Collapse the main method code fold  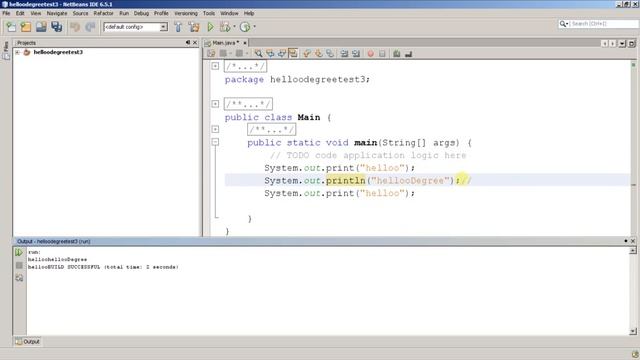tap(215, 142)
